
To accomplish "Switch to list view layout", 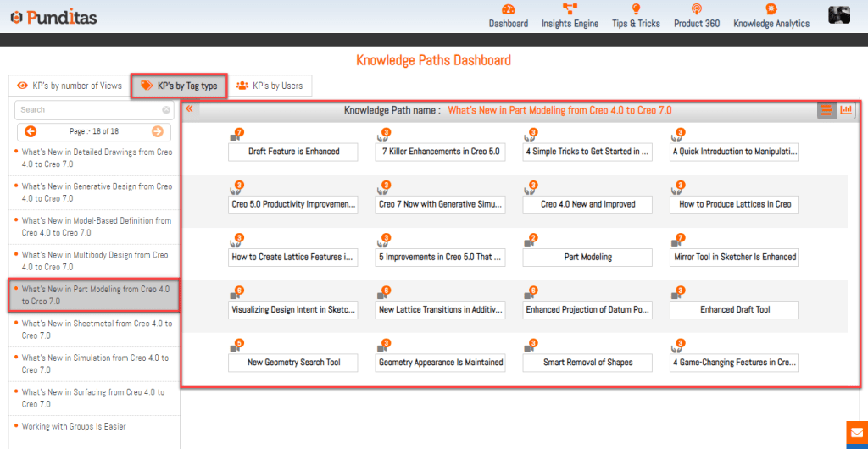I will 826,110.
